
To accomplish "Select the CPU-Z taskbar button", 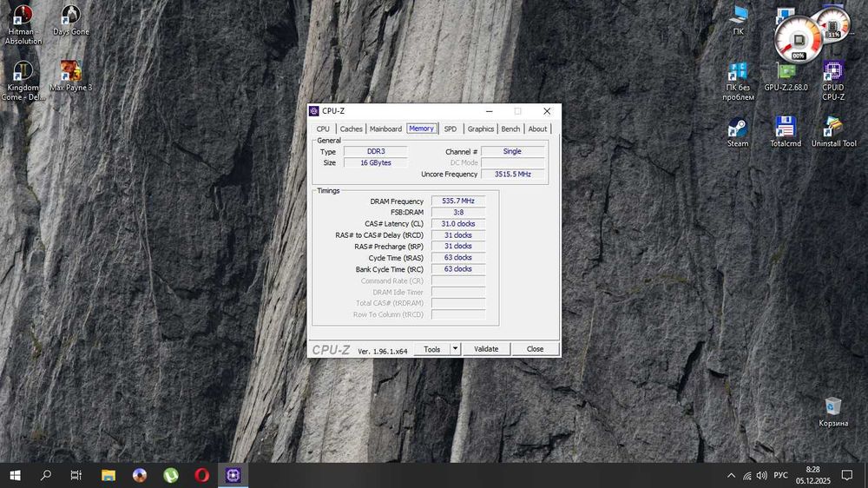I will point(233,475).
